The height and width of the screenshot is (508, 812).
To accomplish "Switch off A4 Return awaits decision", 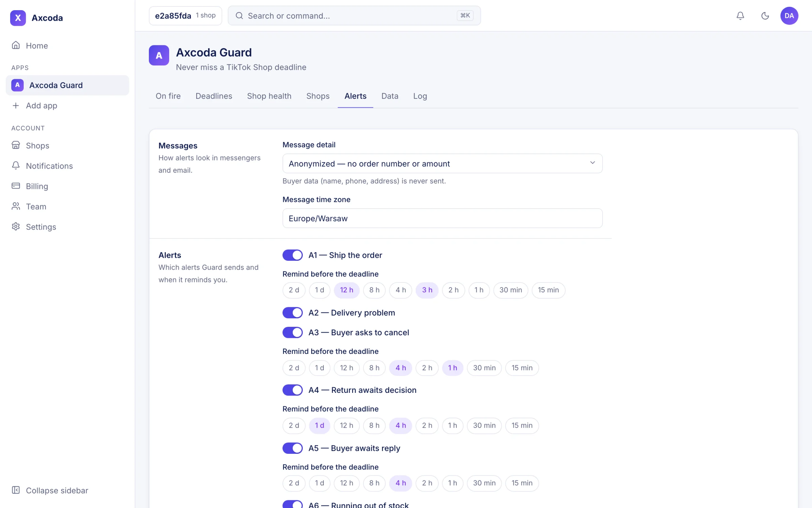I will point(293,390).
